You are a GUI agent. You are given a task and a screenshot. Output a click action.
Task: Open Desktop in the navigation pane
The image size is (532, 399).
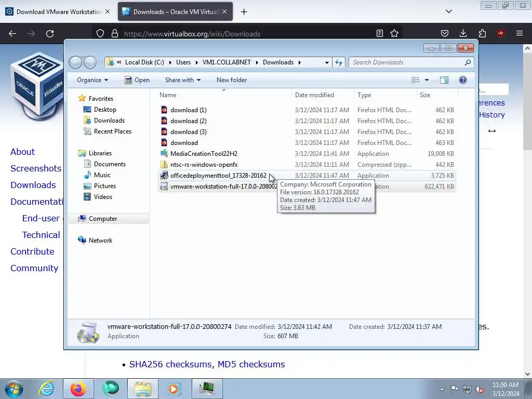[x=105, y=110]
